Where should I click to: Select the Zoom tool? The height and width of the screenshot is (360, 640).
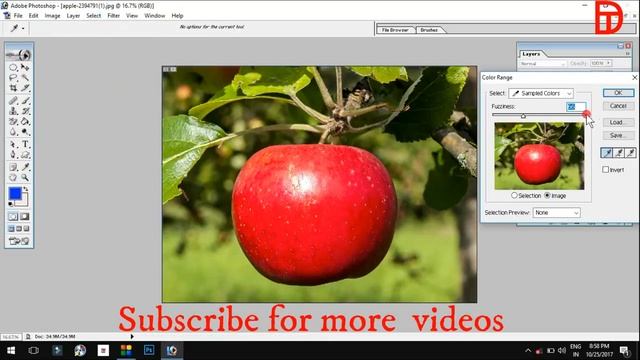25,178
